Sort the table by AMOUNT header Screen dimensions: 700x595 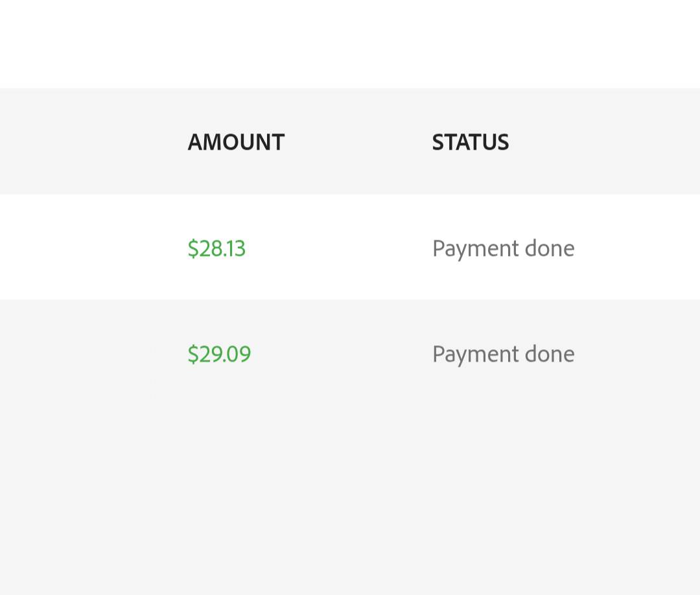(x=236, y=142)
